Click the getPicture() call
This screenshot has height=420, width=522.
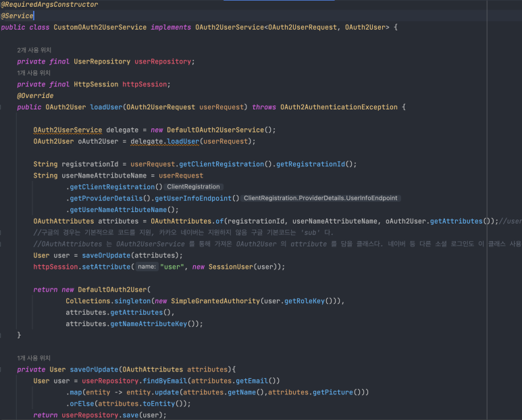coord(336,392)
